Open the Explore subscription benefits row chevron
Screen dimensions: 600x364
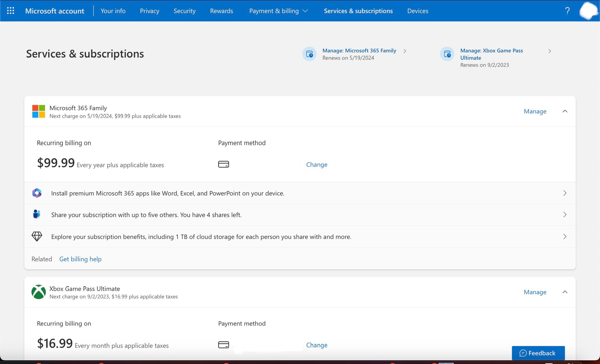click(565, 236)
